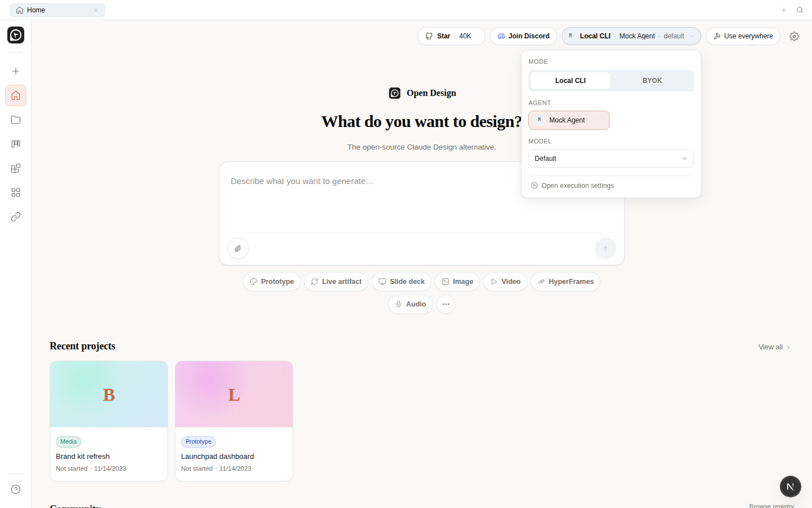Focus the describe-what-to-generate prompt field
The width and height of the screenshot is (812, 508).
tap(422, 198)
